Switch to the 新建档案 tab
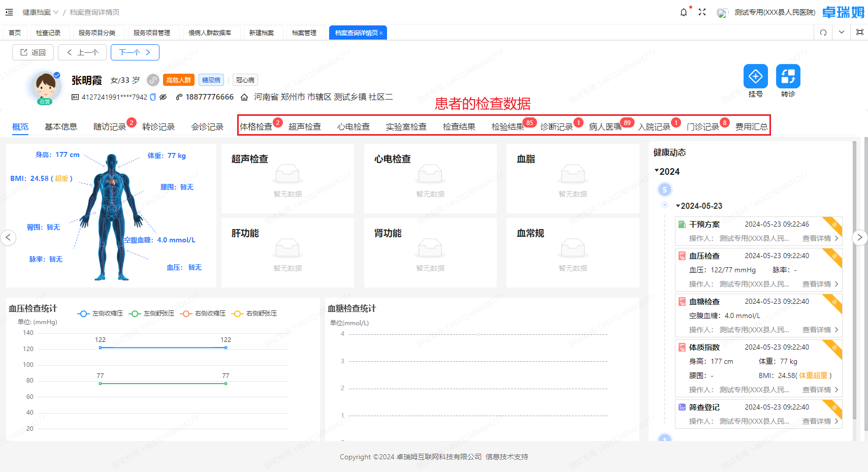The image size is (868, 472). (x=262, y=33)
